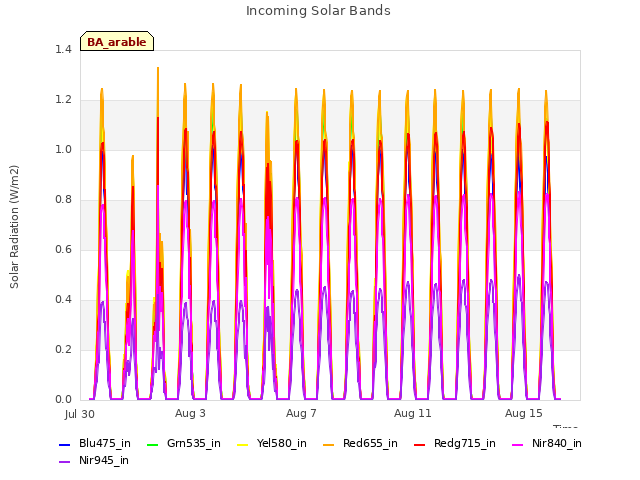Click the Solar Radiation (W/m2) axis label

[x=14, y=227]
